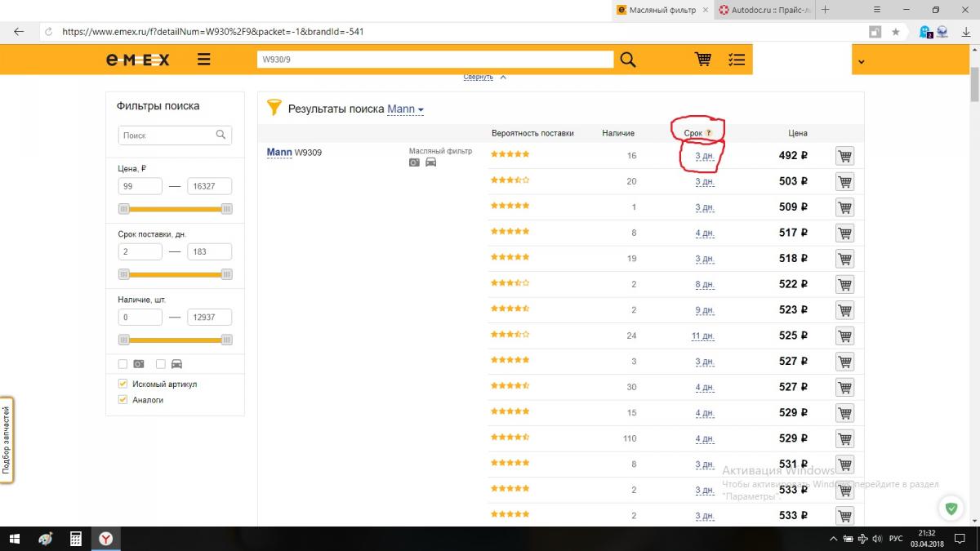
Task: Toggle the car applicability checkbox
Action: coord(161,364)
